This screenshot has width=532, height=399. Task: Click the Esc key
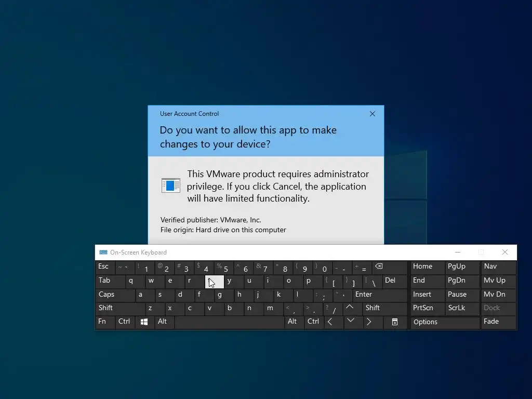(x=105, y=267)
